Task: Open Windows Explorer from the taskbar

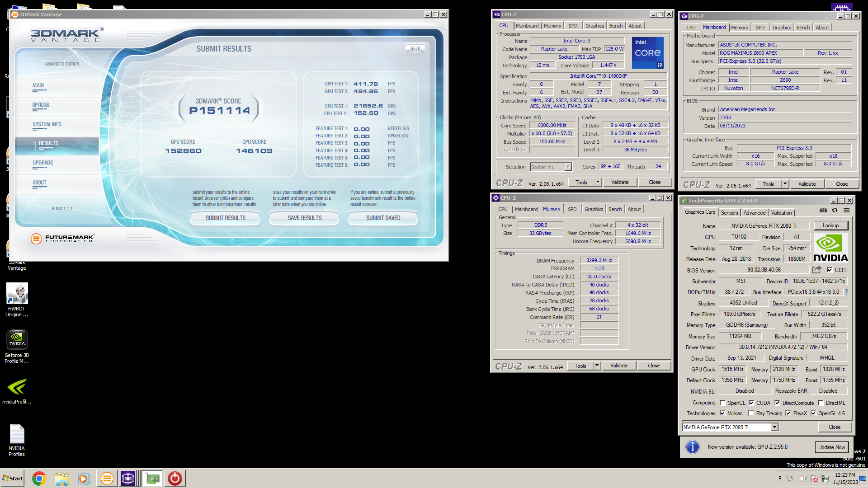Action: click(x=62, y=479)
